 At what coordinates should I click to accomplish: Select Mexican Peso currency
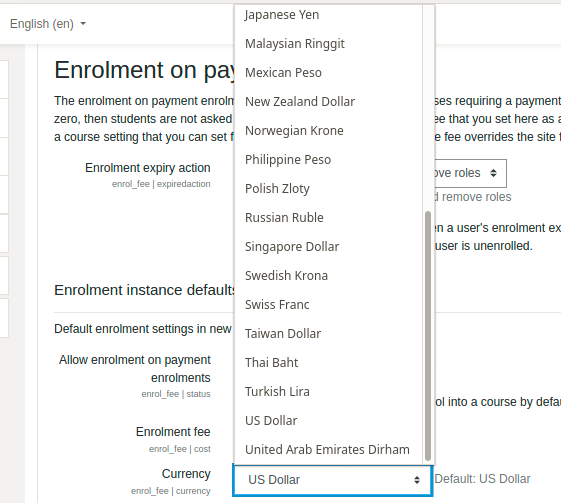click(328, 73)
